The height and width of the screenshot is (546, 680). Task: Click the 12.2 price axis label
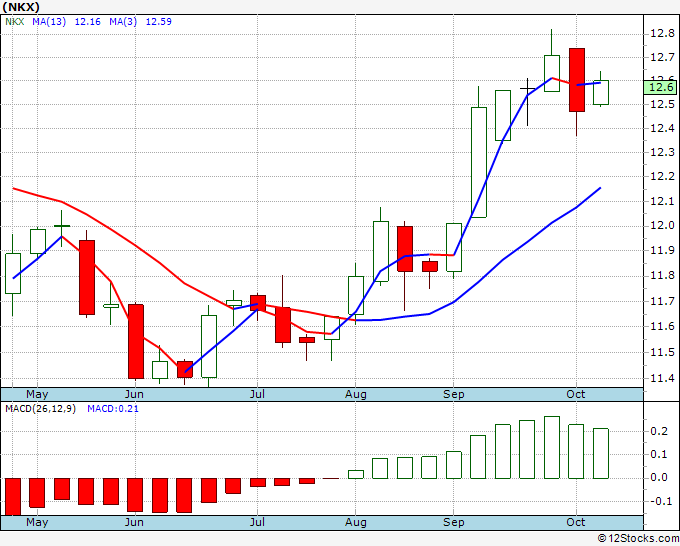click(662, 176)
